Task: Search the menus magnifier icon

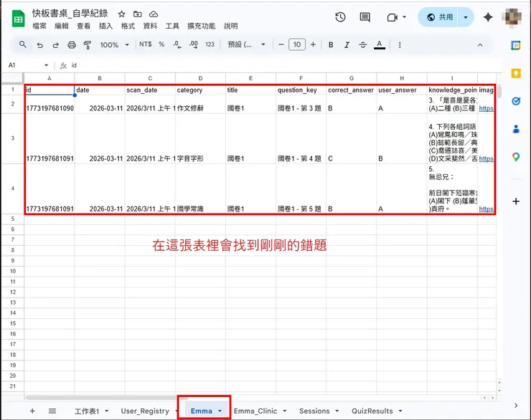Action: click(x=23, y=44)
